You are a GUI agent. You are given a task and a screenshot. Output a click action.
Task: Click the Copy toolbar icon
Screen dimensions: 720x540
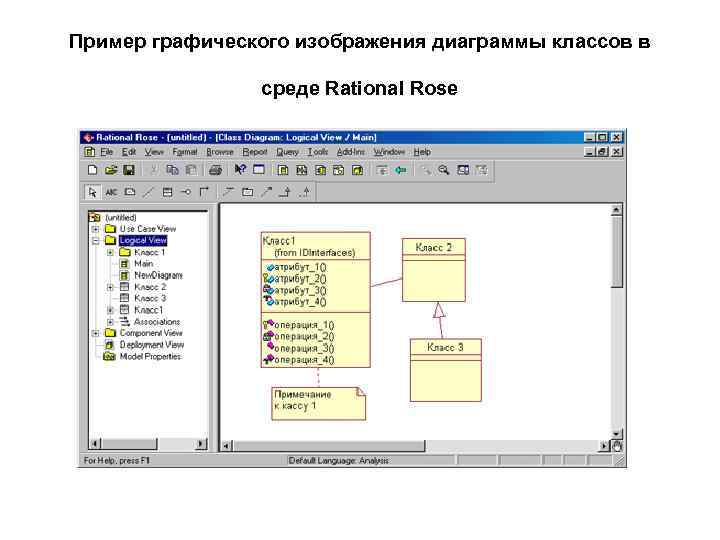(x=172, y=170)
